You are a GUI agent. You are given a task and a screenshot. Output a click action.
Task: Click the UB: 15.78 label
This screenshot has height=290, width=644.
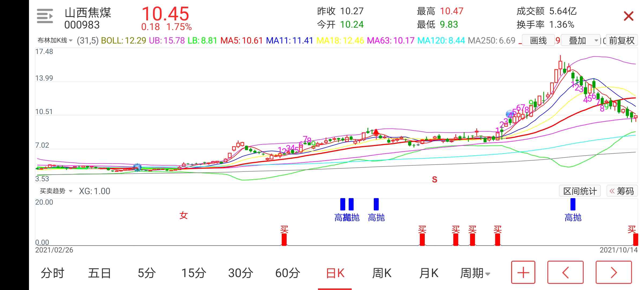point(167,41)
